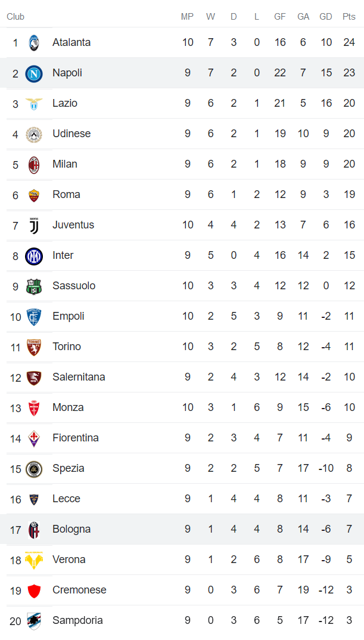Screen dimensions: 364x640
Task: Open the Udinese team name link
Action: click(71, 134)
